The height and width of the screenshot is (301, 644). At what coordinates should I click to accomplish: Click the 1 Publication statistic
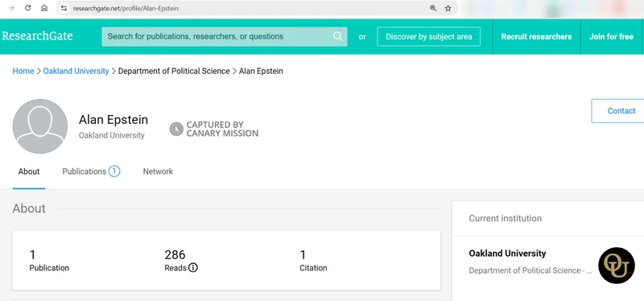49,261
